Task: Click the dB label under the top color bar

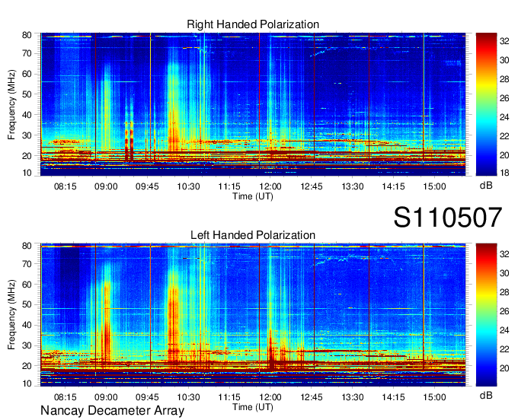Action: click(486, 185)
